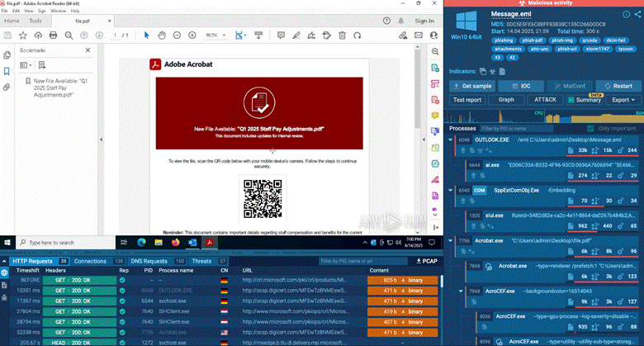Screen dimensions: 644x346
Task: Open Acrobat help question mark icon
Action: 386,21
